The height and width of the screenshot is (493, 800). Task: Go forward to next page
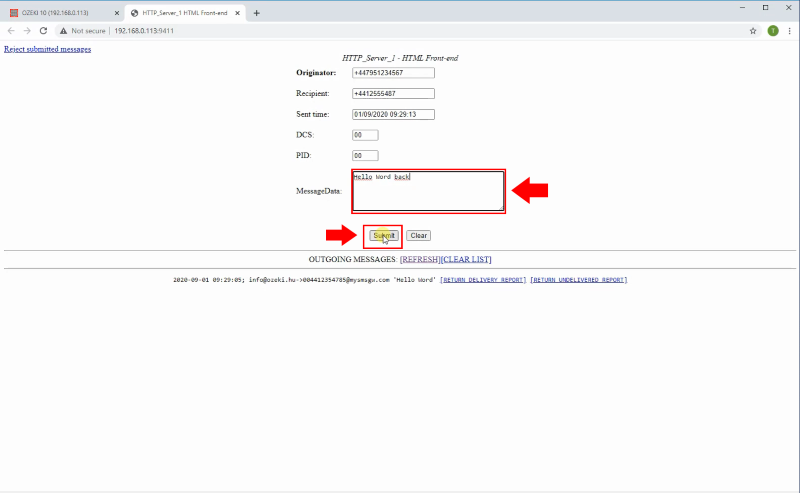[27, 31]
